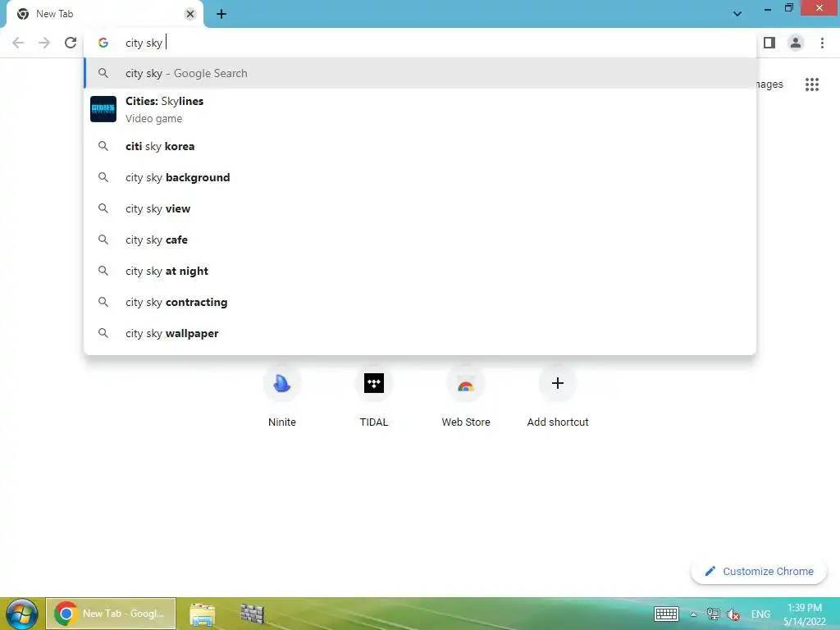This screenshot has height=630, width=840.
Task: Pick the 'citi sky korea' suggestion
Action: (420, 146)
